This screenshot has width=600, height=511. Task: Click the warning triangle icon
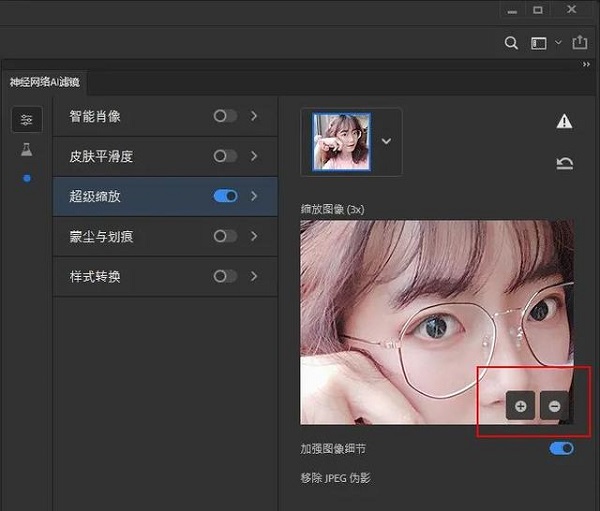(x=564, y=122)
